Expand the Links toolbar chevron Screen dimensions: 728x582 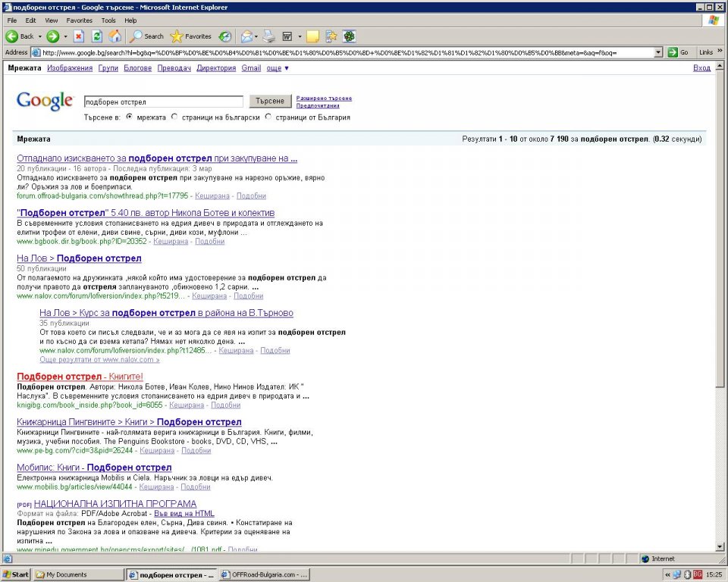coord(720,51)
